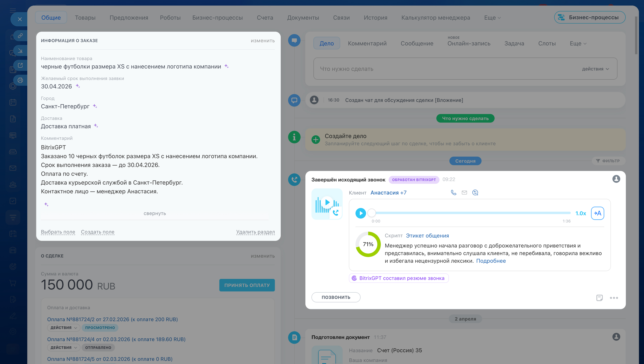Change playback speed 1.0x

pos(580,213)
